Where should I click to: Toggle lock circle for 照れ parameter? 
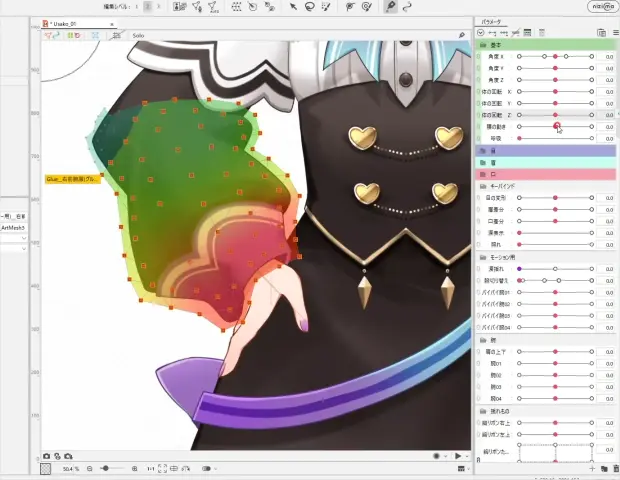(478, 245)
